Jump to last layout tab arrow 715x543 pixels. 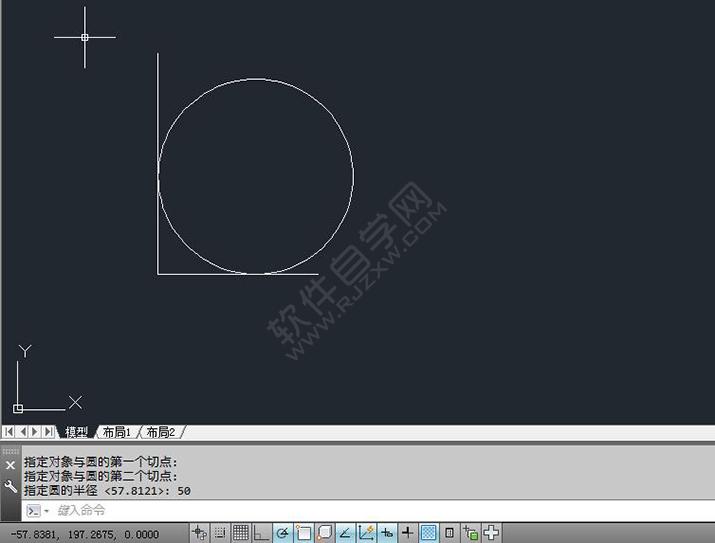click(x=48, y=431)
